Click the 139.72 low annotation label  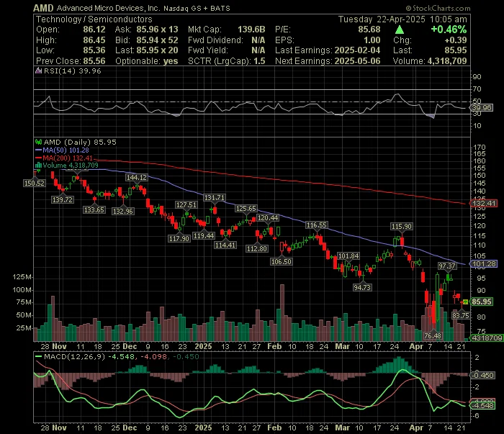(x=63, y=200)
